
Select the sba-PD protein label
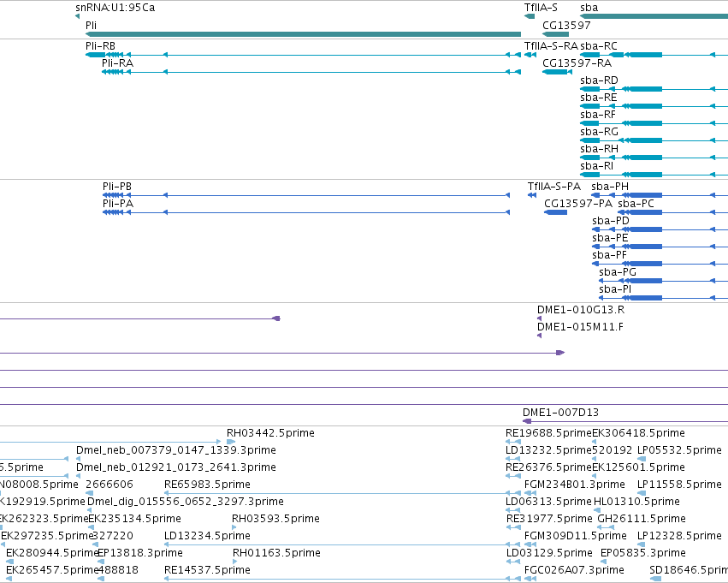pyautogui.click(x=611, y=221)
